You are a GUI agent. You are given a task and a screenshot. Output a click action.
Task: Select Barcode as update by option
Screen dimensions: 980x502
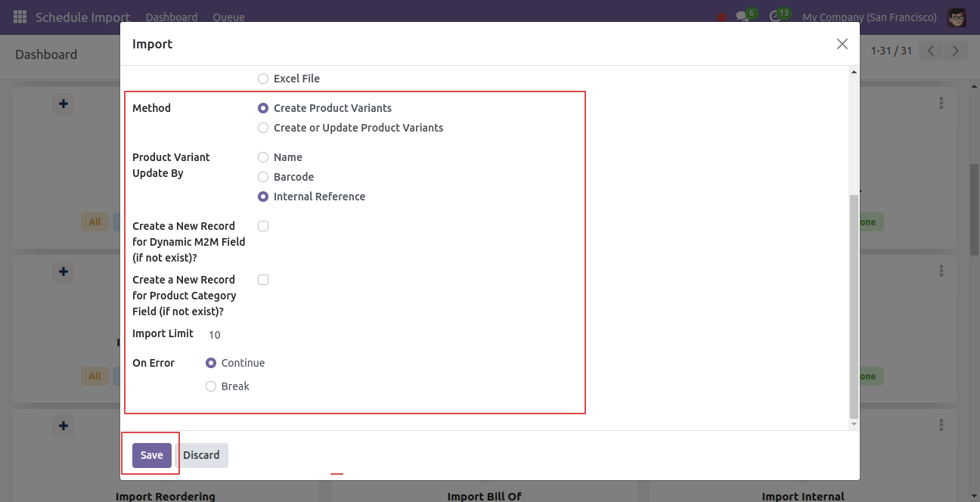click(263, 177)
